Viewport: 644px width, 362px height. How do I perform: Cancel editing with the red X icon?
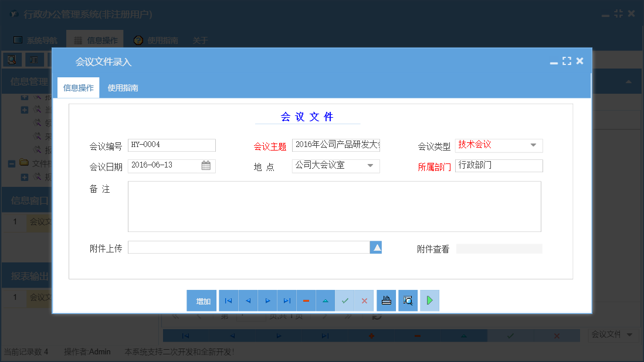coord(364,300)
